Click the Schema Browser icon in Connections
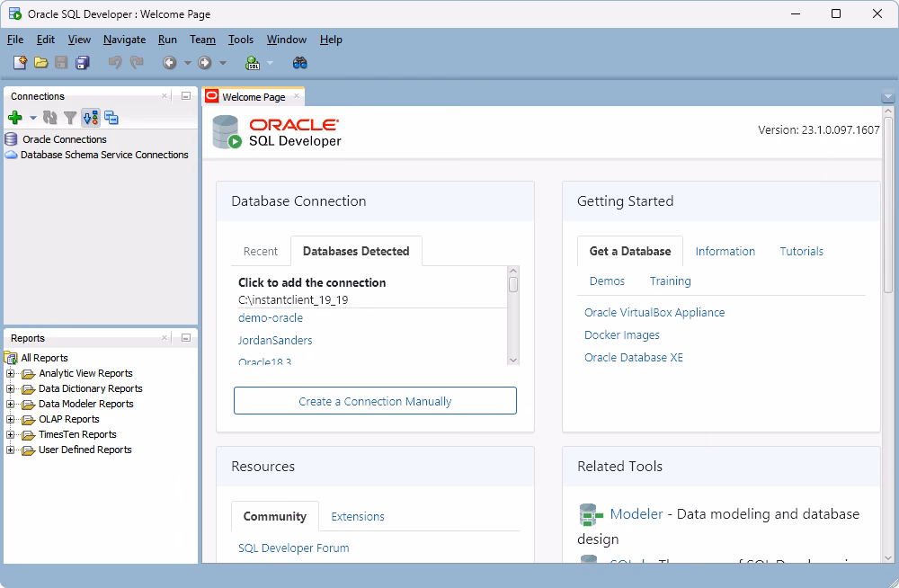Screen dimensions: 899x588 coord(91,118)
